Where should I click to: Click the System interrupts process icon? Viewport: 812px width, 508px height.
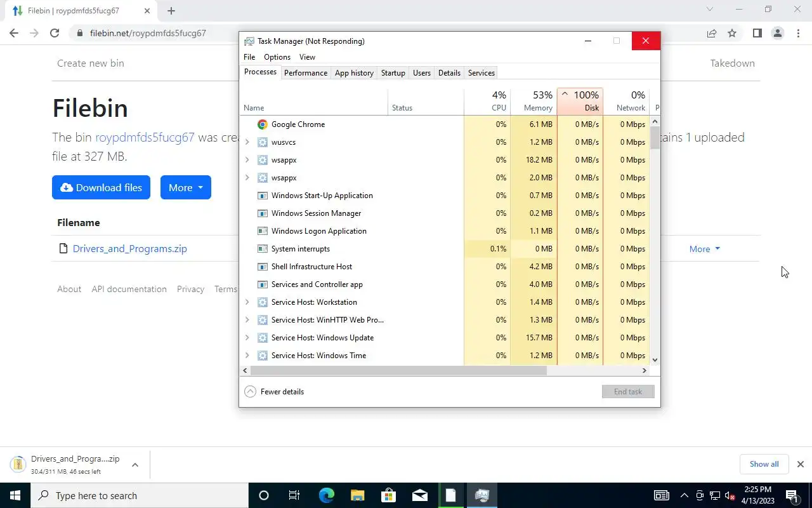[262, 249]
